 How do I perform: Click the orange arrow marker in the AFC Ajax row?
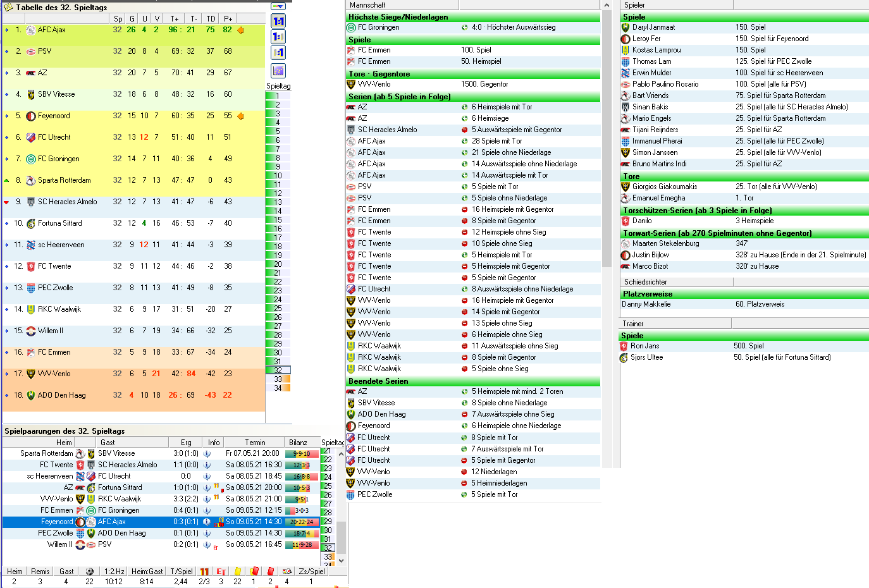click(x=240, y=30)
